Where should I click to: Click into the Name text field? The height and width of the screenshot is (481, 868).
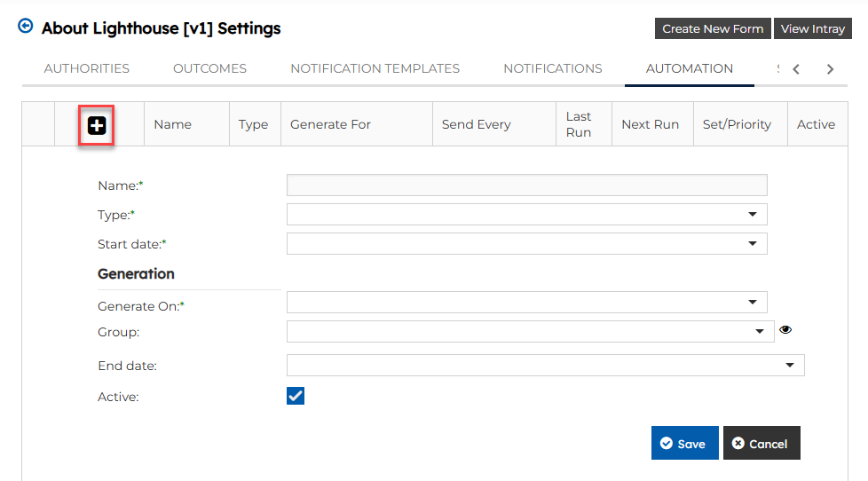(x=526, y=185)
